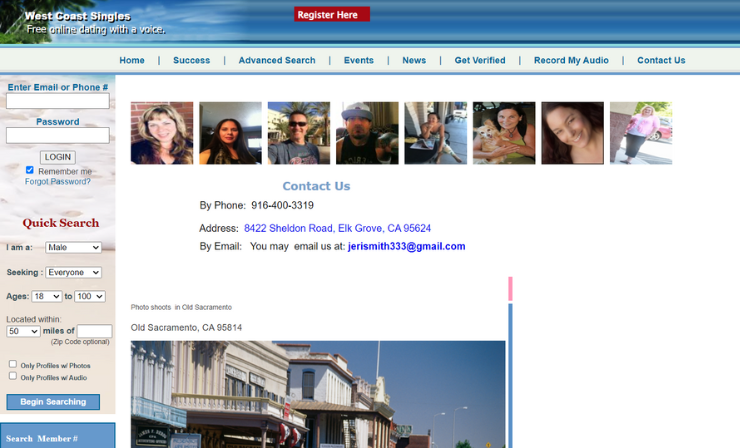Open the Record My Audio page

click(571, 60)
